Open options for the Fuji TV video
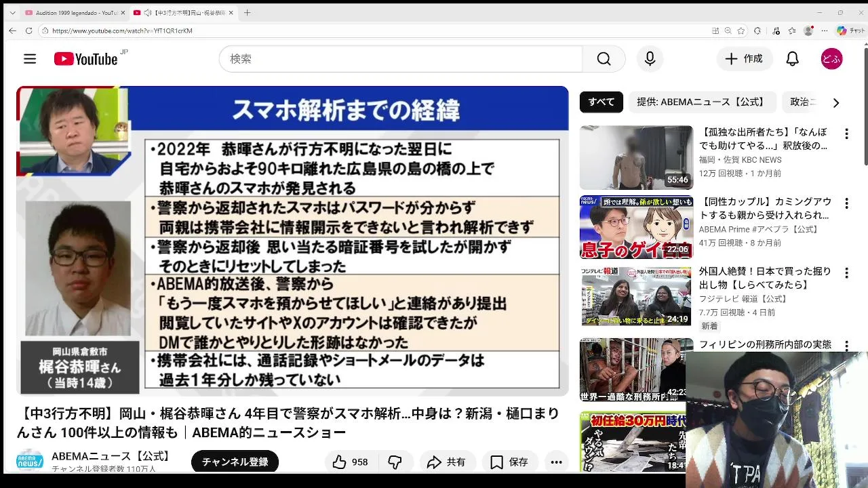The width and height of the screenshot is (868, 488). pos(846,273)
